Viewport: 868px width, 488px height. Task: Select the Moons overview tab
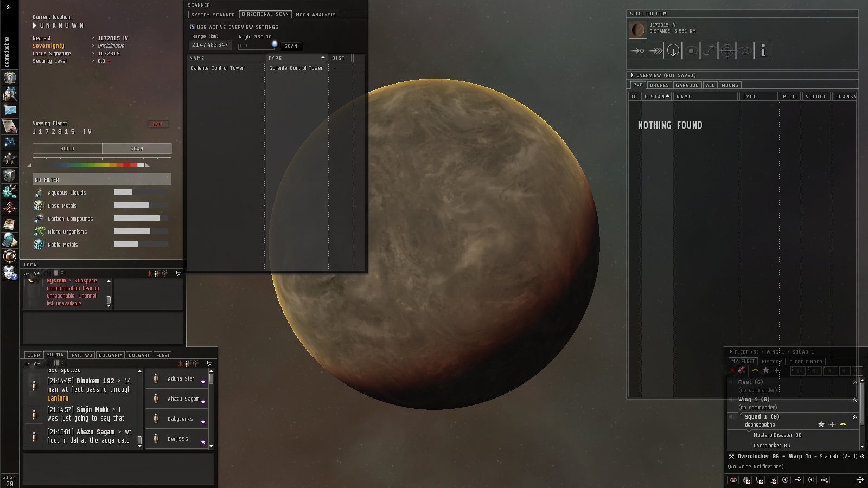coord(730,85)
